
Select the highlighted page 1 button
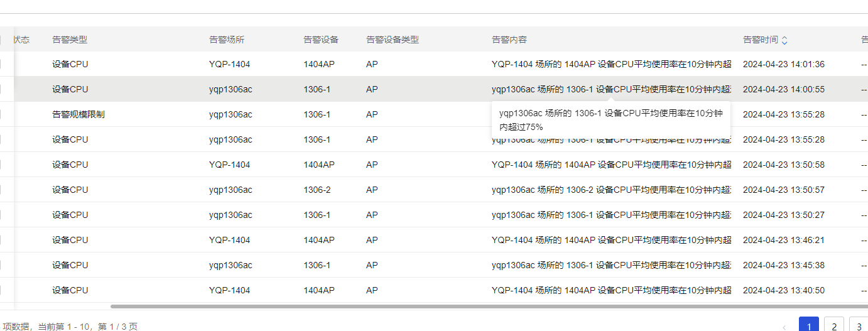pos(809,326)
